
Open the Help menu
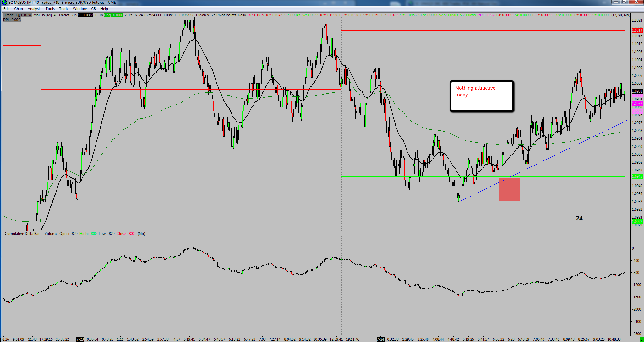tap(104, 9)
